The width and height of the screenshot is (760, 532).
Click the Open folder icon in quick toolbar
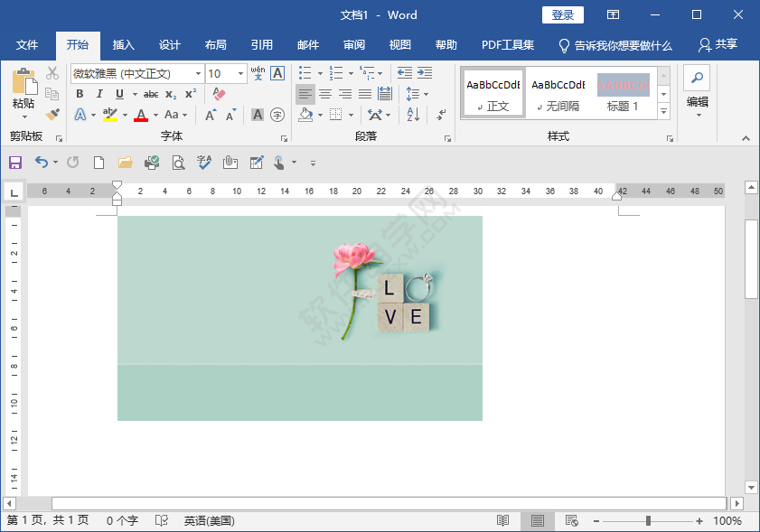(x=126, y=163)
